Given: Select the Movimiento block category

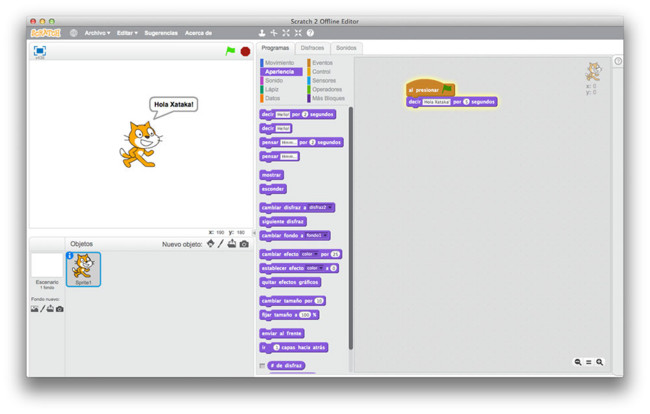Looking at the screenshot, I should click(279, 63).
